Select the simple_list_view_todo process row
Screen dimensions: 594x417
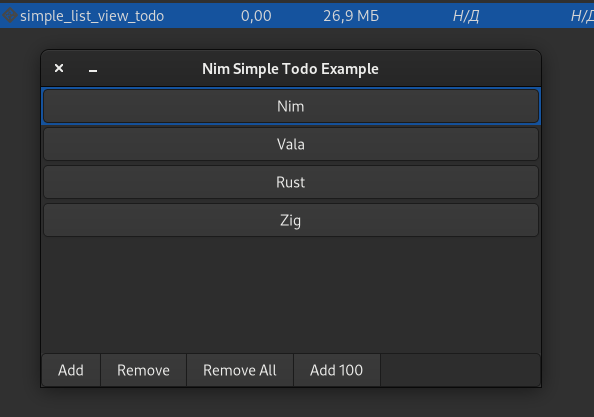click(297, 16)
